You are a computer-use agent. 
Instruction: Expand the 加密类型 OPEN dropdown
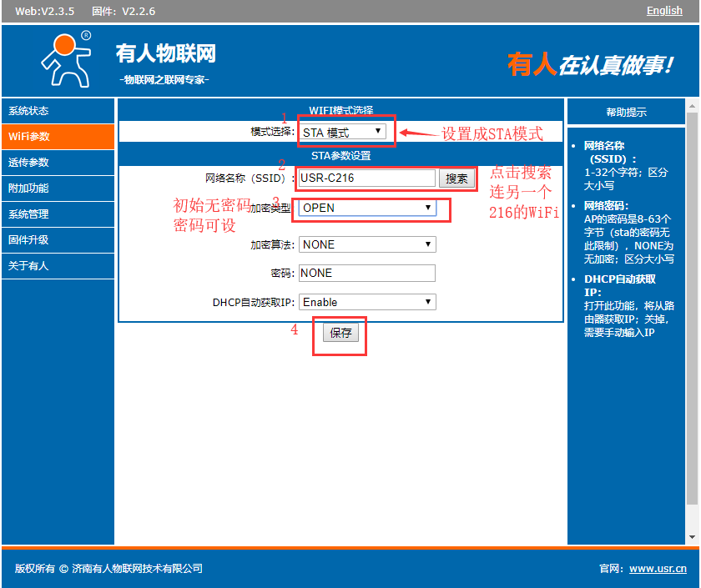pyautogui.click(x=367, y=208)
